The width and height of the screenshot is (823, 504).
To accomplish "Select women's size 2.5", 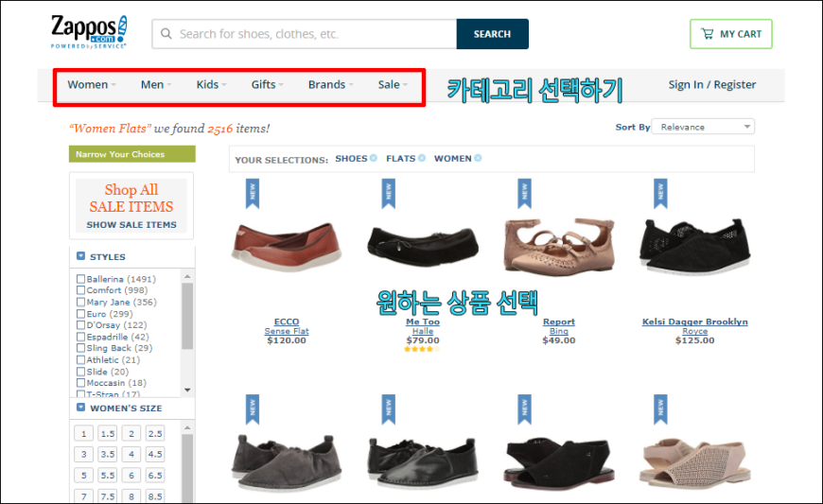I will (x=155, y=434).
